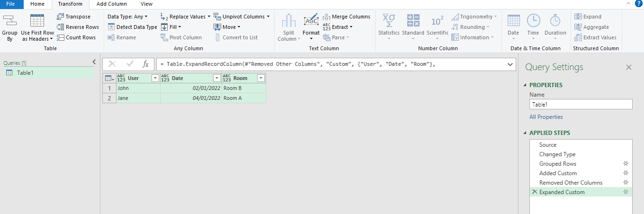Switch to the Home tab
Image resolution: width=644 pixels, height=214 pixels.
37,4
